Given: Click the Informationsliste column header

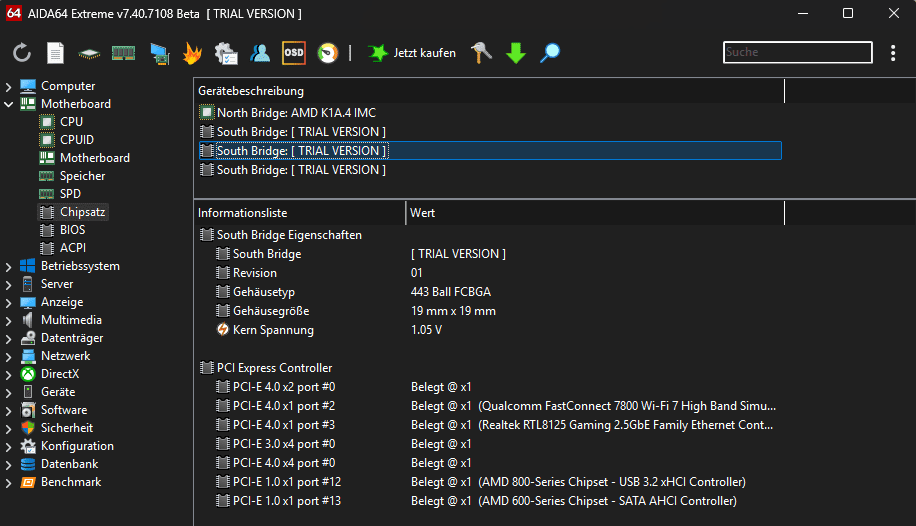Looking at the screenshot, I should pyautogui.click(x=300, y=213).
